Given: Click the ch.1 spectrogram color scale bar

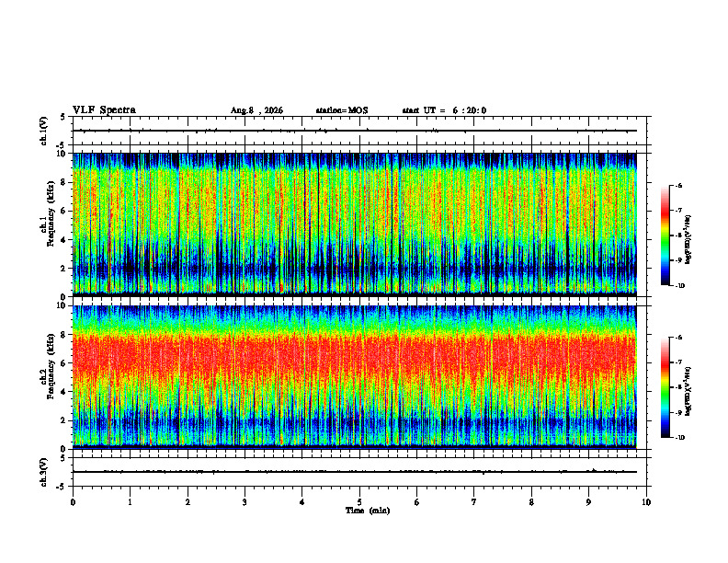Looking at the screenshot, I should 665,236.
